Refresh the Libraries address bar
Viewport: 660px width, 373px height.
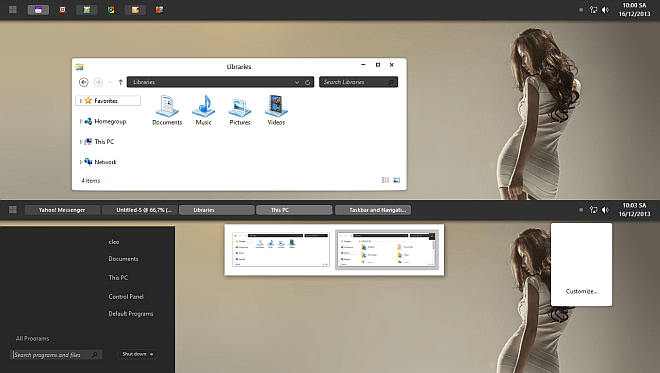(308, 82)
